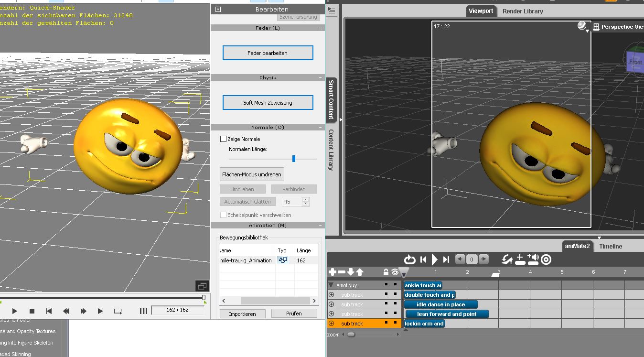The image size is (644, 357).
Task: Click the up arrow above the track list
Action: (x=360, y=272)
